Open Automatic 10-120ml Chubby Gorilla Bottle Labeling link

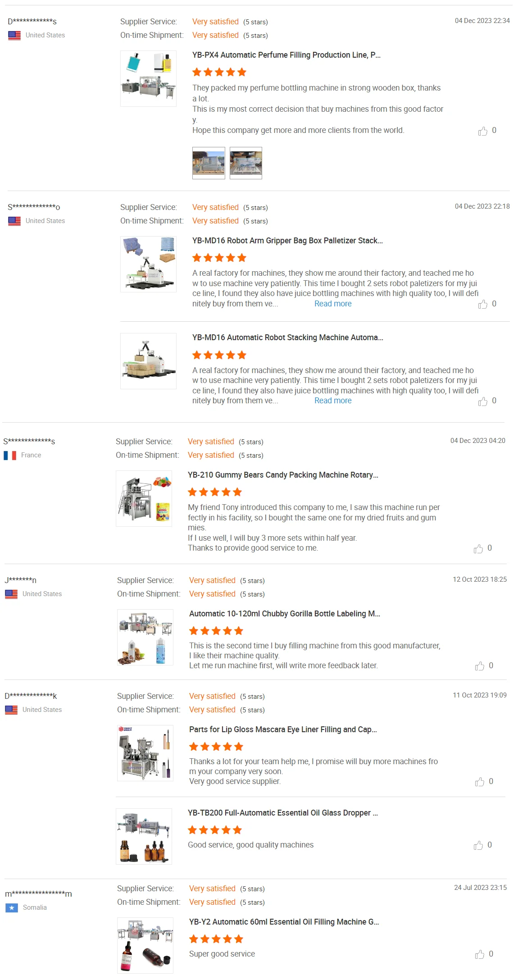click(284, 614)
